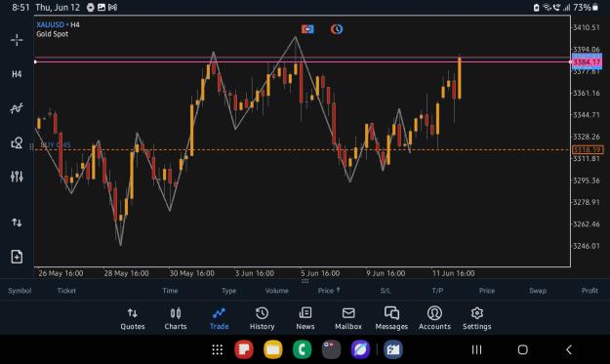The width and height of the screenshot is (610, 364).
Task: Select the crosshair cursor tool
Action: point(17,40)
